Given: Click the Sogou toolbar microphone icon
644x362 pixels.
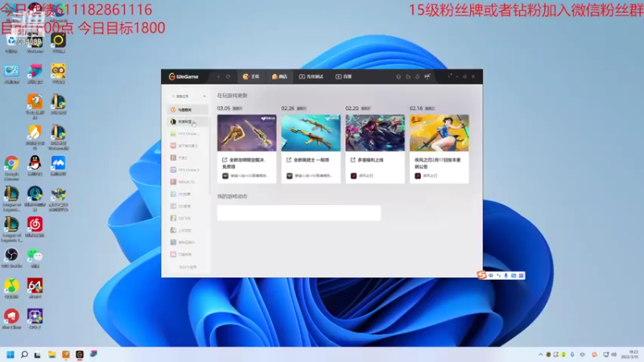Looking at the screenshot, I should [x=506, y=275].
